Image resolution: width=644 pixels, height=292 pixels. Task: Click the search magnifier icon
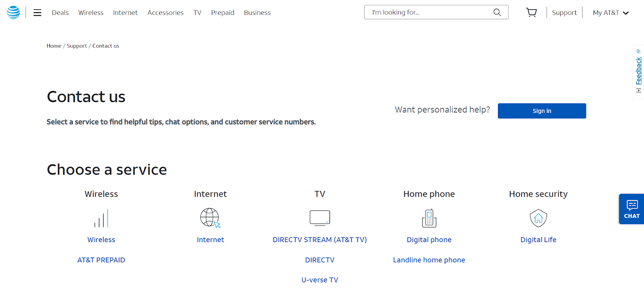pyautogui.click(x=497, y=12)
